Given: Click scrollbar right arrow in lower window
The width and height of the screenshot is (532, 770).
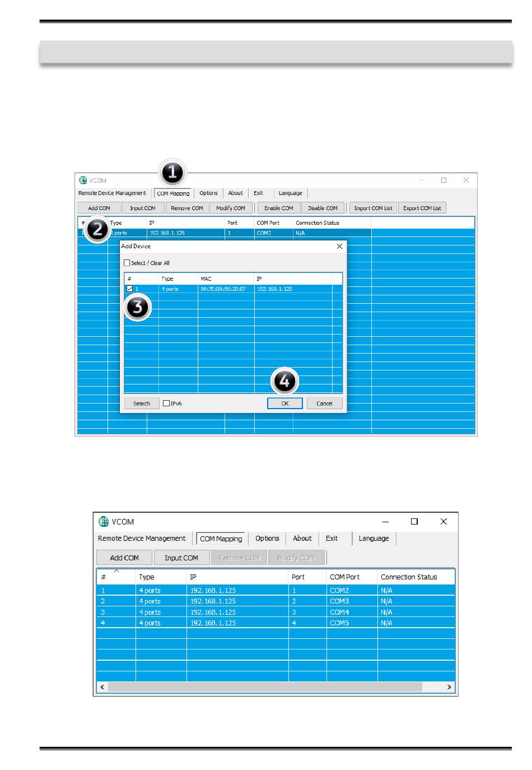Looking at the screenshot, I should click(449, 687).
